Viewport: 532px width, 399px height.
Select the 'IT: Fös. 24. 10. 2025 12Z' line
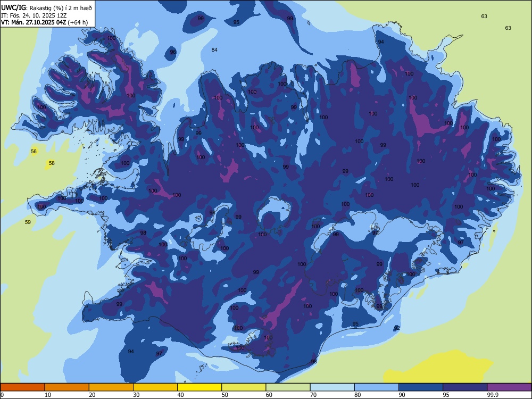coord(34,15)
